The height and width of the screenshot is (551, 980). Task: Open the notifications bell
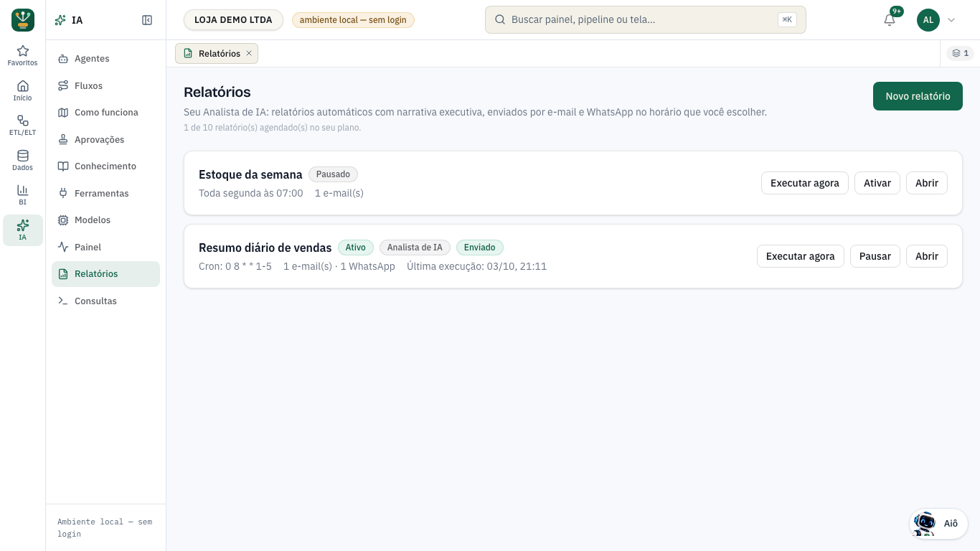click(x=890, y=20)
